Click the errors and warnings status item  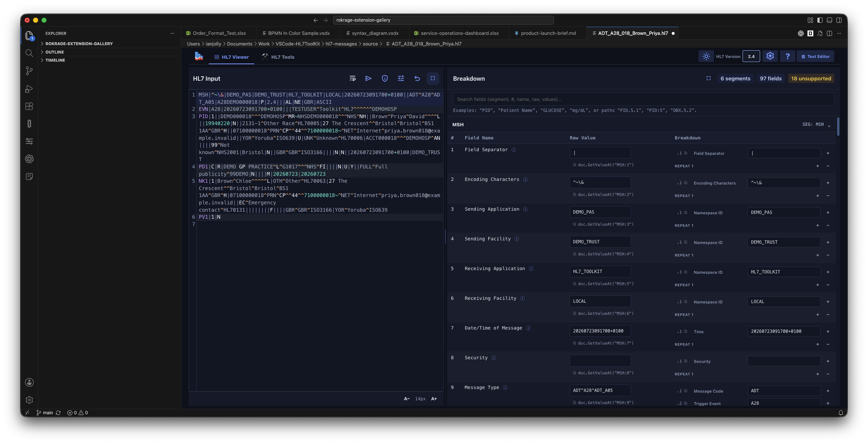(x=77, y=413)
